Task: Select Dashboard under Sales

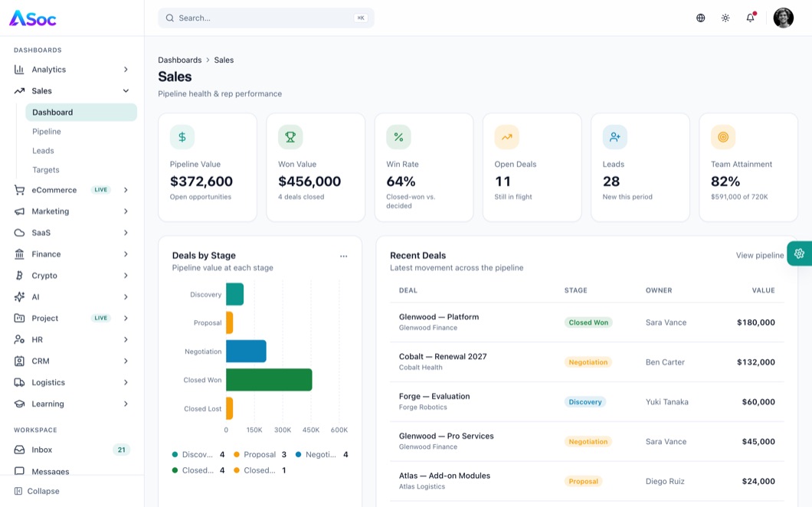Action: pyautogui.click(x=81, y=113)
